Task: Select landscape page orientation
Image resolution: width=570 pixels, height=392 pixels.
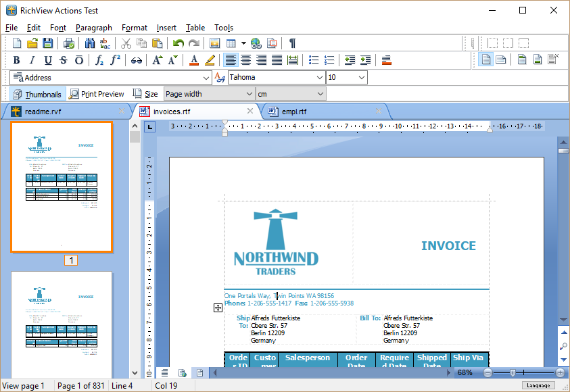Action: click(x=501, y=59)
